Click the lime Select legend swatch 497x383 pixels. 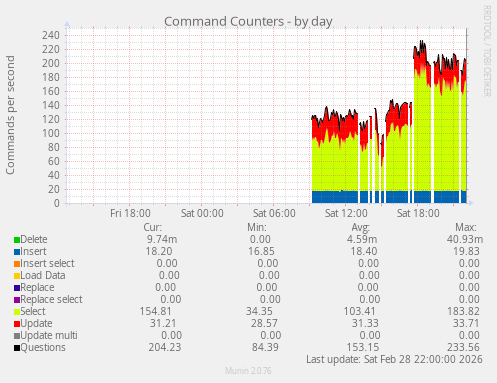tap(17, 312)
